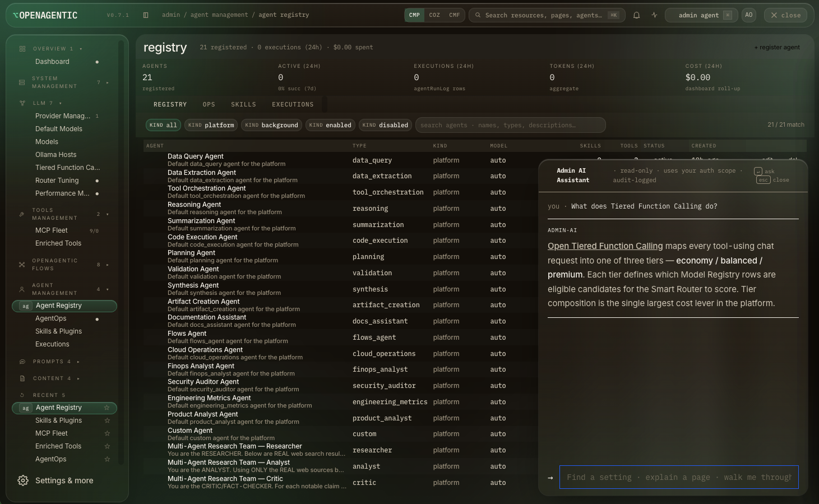Star the recent AgentOps entry

[107, 459]
